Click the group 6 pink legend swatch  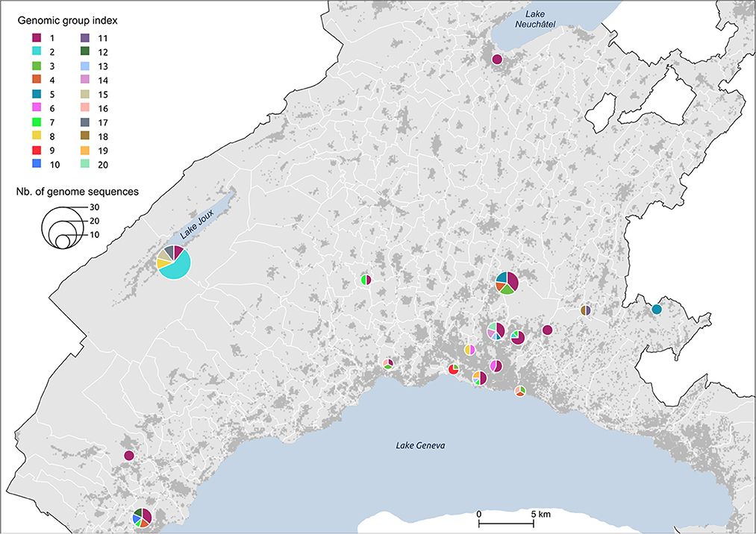point(37,108)
